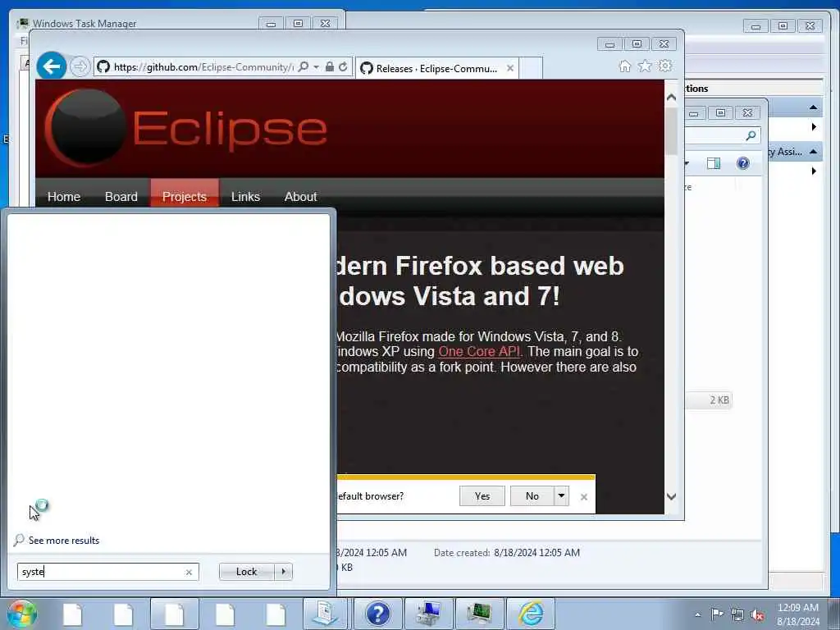840x630 pixels.
Task: Open Action Center flag icon
Action: pyautogui.click(x=717, y=614)
